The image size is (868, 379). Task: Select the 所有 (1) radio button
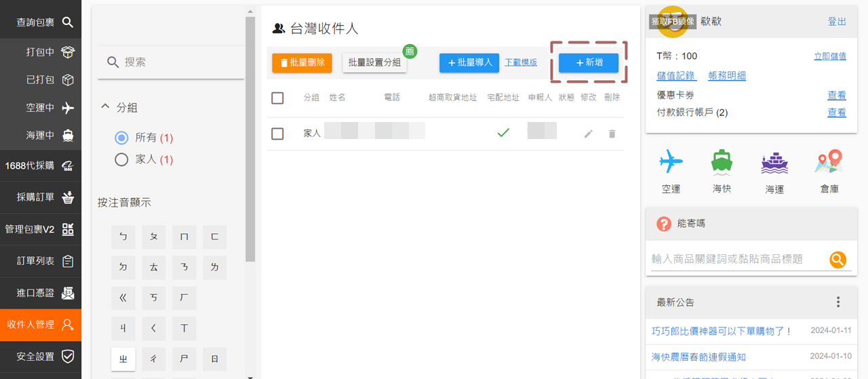(121, 138)
